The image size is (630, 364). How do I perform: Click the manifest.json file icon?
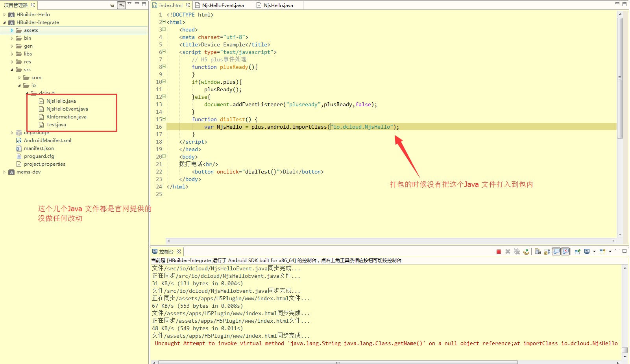pyautogui.click(x=18, y=148)
